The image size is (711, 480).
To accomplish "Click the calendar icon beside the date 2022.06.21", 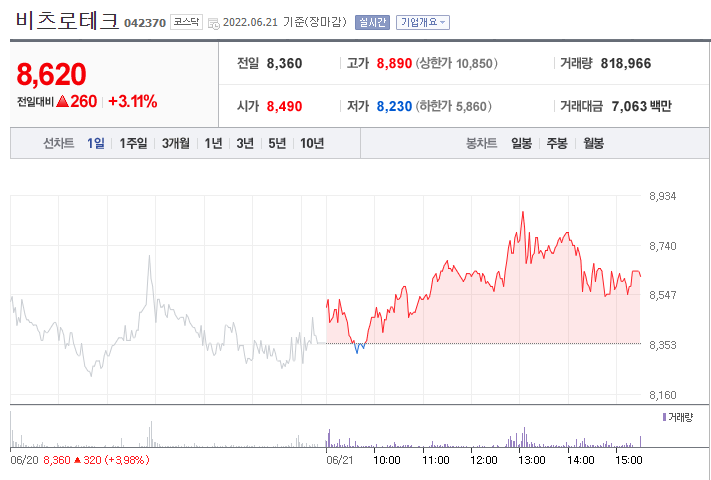I will click(214, 24).
